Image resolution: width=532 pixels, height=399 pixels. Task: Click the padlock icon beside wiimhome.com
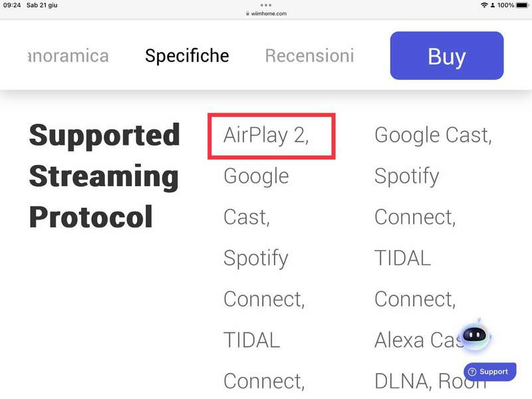click(247, 13)
